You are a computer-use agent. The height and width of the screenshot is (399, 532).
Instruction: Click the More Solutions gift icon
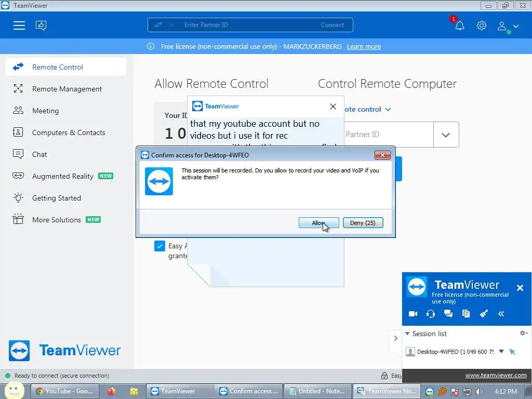click(18, 219)
